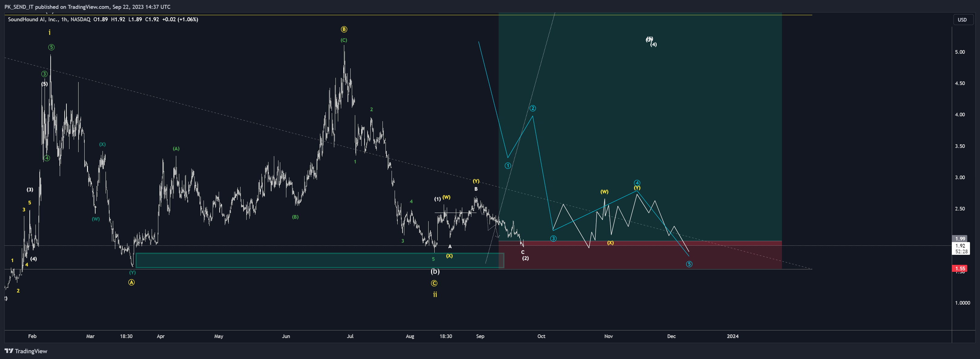Screen dimensions: 980x359
Task: Select the green circled 5 at February peak
Action: coord(51,47)
